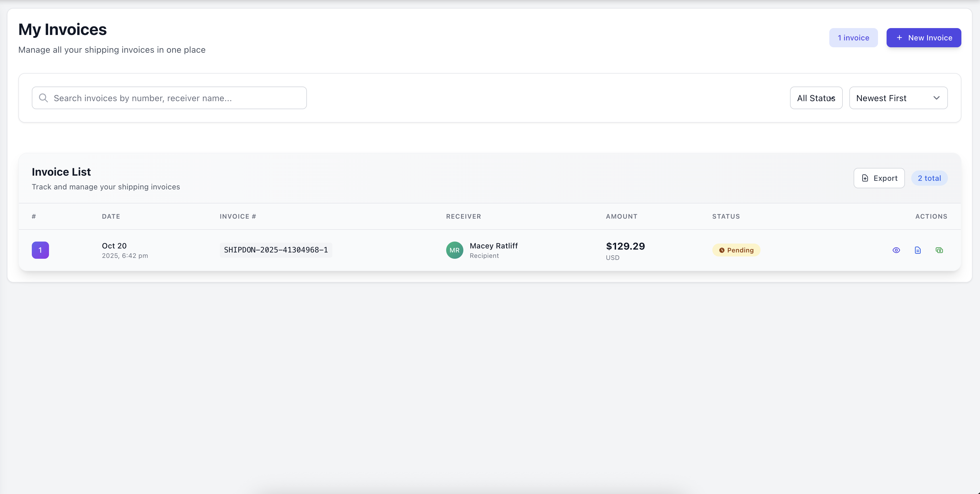Click the '1 invoice' count badge

pyautogui.click(x=853, y=38)
